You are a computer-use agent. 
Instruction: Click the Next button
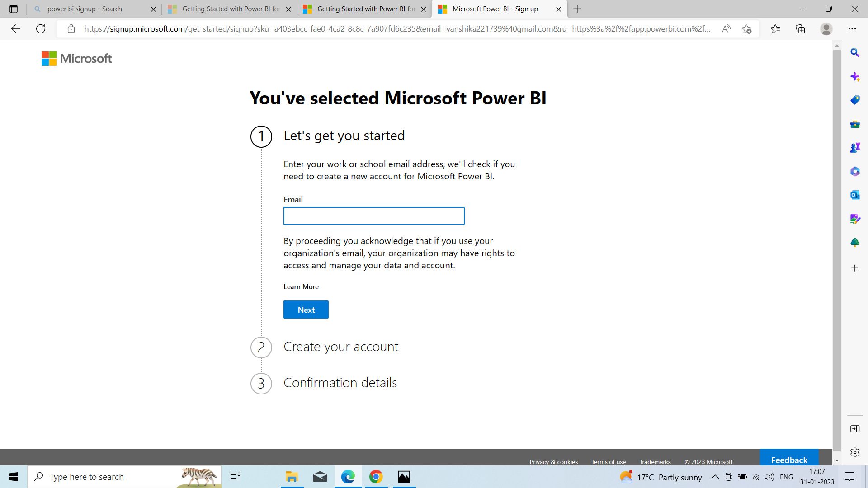306,310
